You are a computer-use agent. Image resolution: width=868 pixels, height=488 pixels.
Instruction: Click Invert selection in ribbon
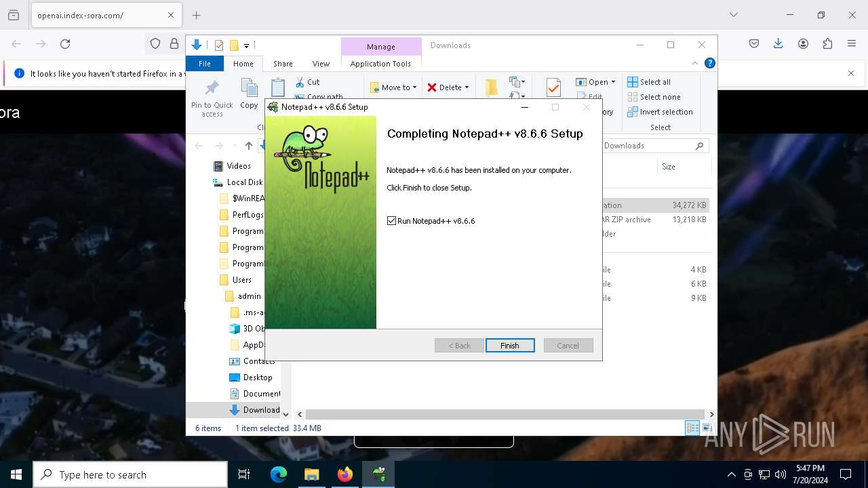660,112
